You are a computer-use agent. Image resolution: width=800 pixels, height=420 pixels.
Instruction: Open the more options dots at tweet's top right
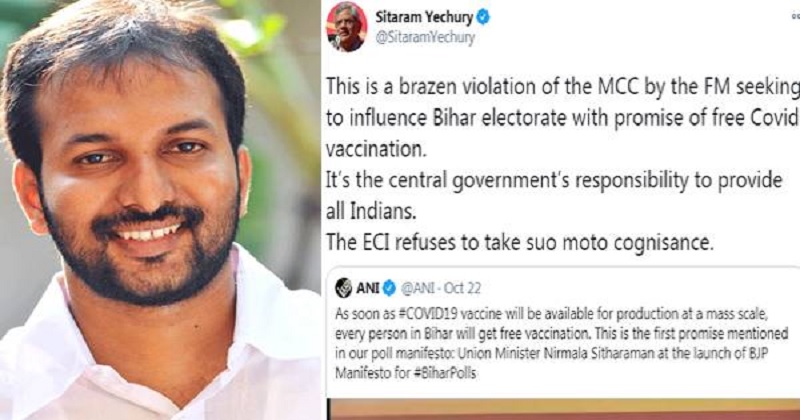[795, 16]
